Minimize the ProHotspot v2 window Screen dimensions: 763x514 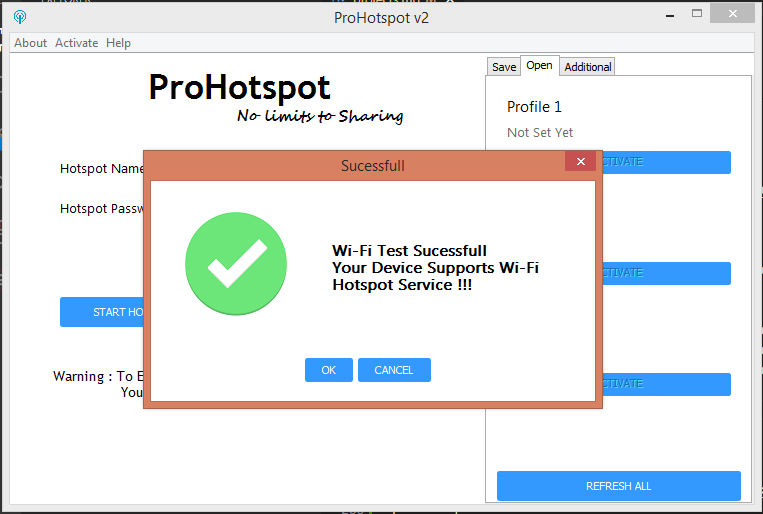670,15
